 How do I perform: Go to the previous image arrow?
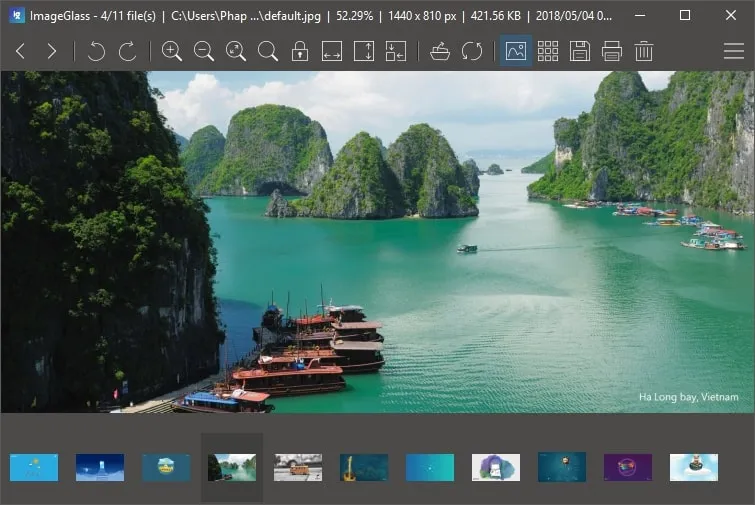point(20,51)
